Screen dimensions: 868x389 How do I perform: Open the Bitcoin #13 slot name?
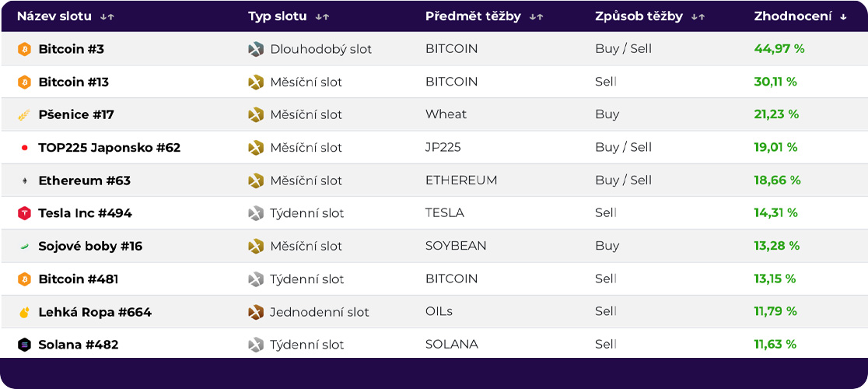tap(74, 82)
